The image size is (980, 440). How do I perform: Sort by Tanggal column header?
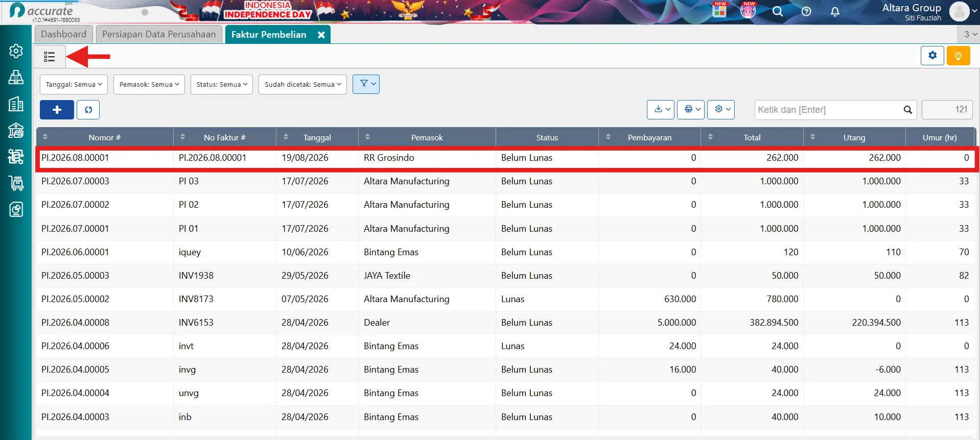(317, 137)
